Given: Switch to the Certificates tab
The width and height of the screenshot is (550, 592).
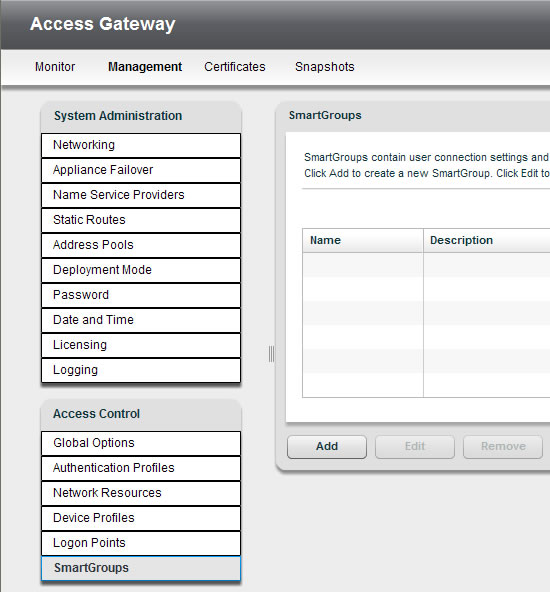Looking at the screenshot, I should coord(235,67).
